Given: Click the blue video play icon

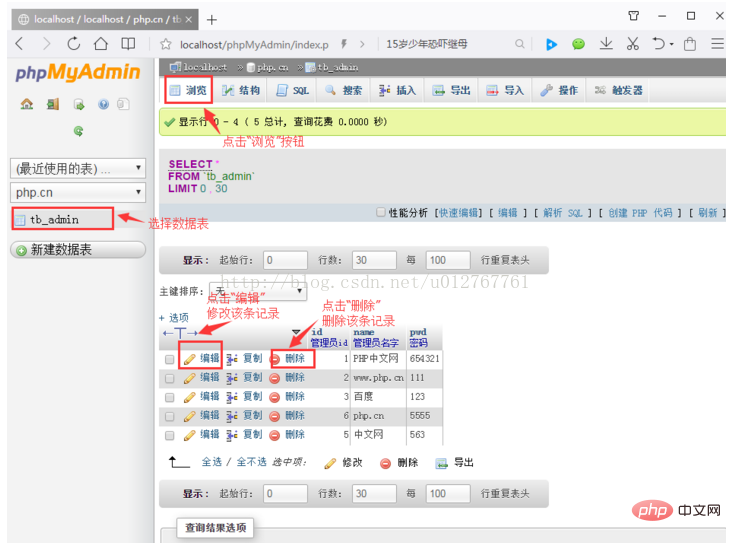Looking at the screenshot, I should [552, 44].
